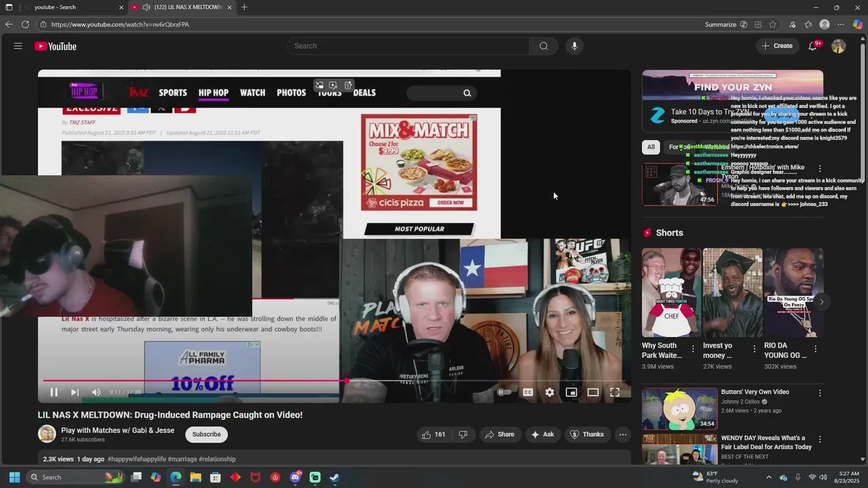
Task: Open RIO DA YOUNG OG short options
Action: (x=815, y=349)
